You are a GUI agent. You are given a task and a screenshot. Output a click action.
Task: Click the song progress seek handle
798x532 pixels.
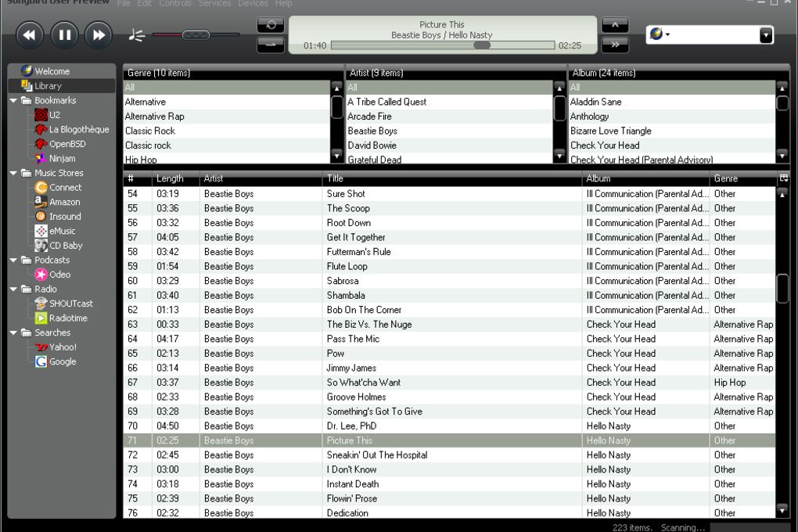tap(481, 45)
